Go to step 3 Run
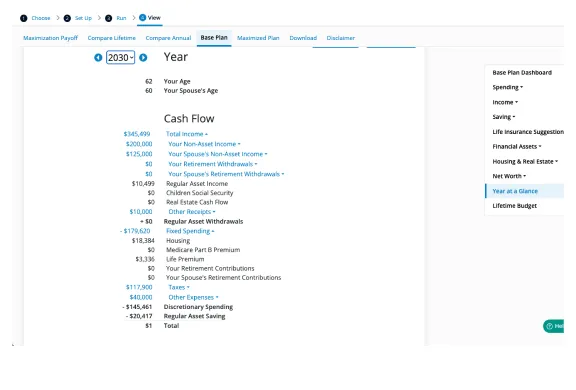576x390 pixels. pos(116,18)
